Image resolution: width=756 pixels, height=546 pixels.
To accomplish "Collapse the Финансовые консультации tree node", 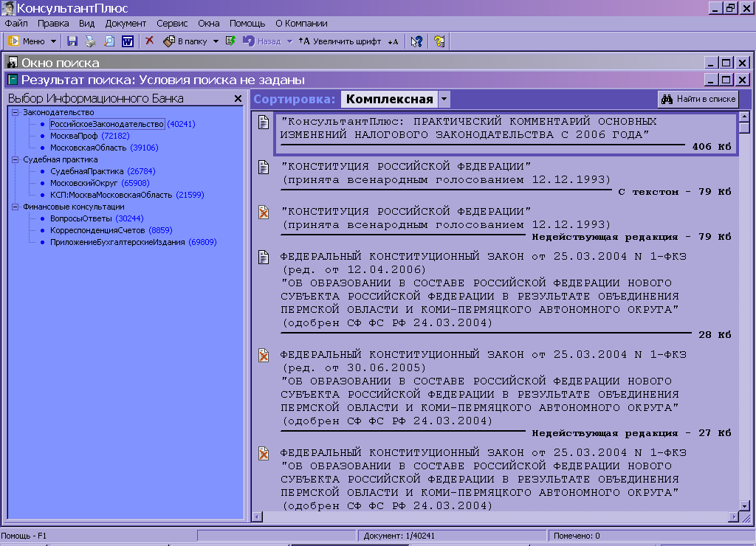I will point(15,207).
